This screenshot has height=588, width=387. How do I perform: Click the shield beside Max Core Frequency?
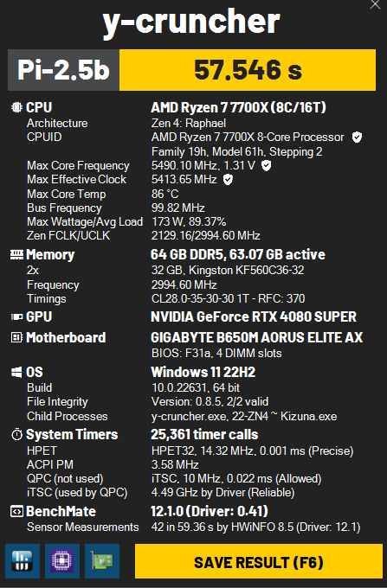266,165
